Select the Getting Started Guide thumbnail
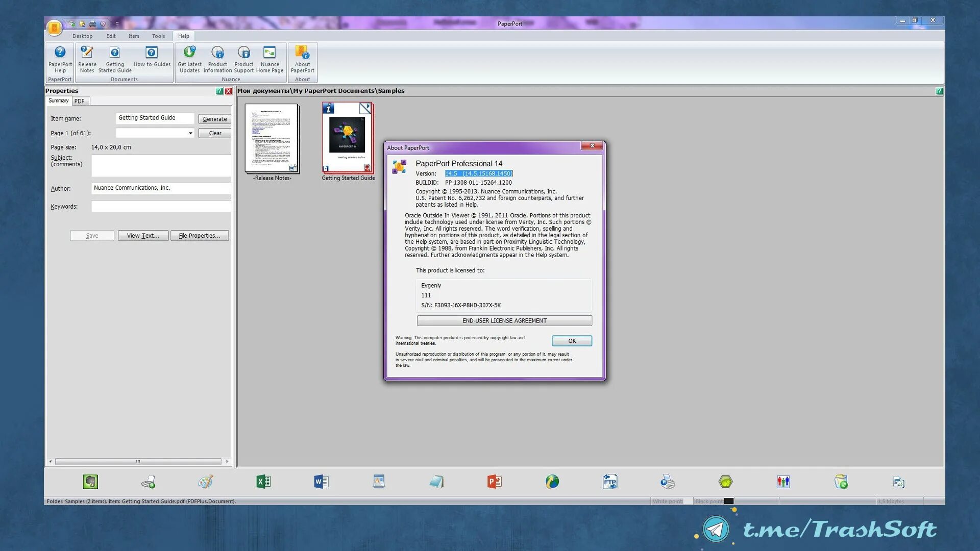The height and width of the screenshot is (551, 980). pyautogui.click(x=348, y=138)
